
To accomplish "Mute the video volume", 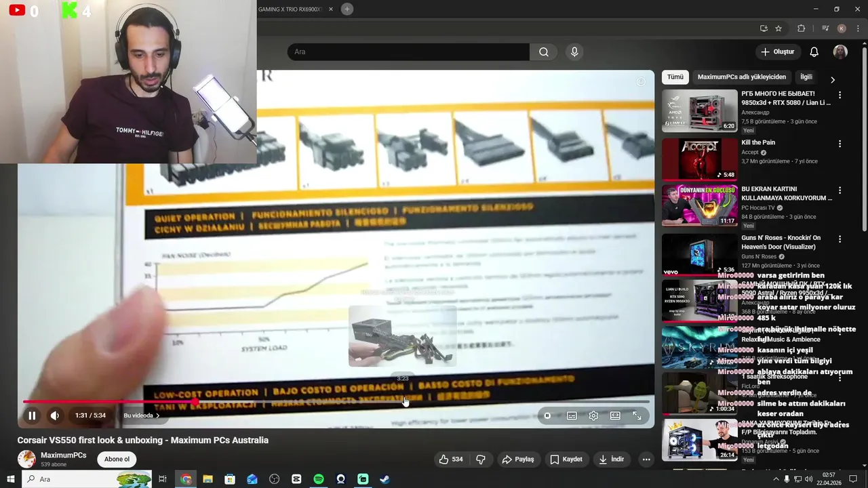I will click(x=55, y=415).
